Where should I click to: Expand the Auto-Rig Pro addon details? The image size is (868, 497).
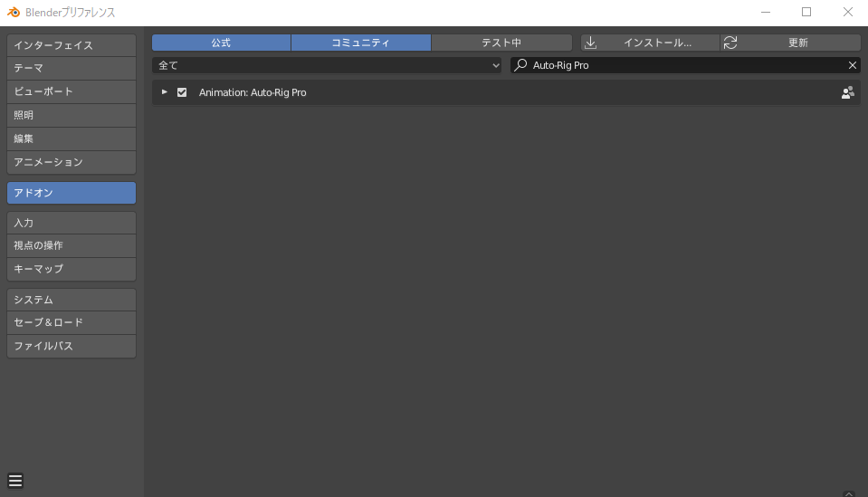165,91
